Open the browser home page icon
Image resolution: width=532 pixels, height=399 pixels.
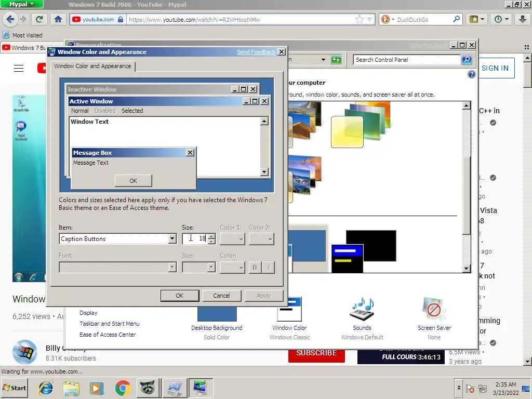(58, 19)
